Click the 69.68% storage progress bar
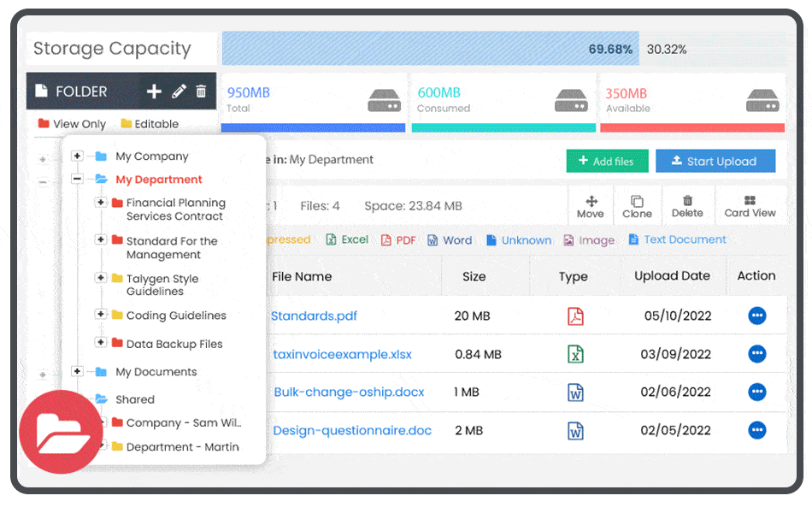This screenshot has width=812, height=531. coord(427,49)
